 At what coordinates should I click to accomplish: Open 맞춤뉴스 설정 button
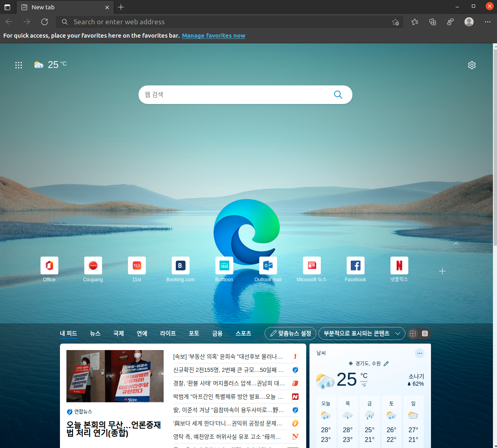[x=290, y=333]
